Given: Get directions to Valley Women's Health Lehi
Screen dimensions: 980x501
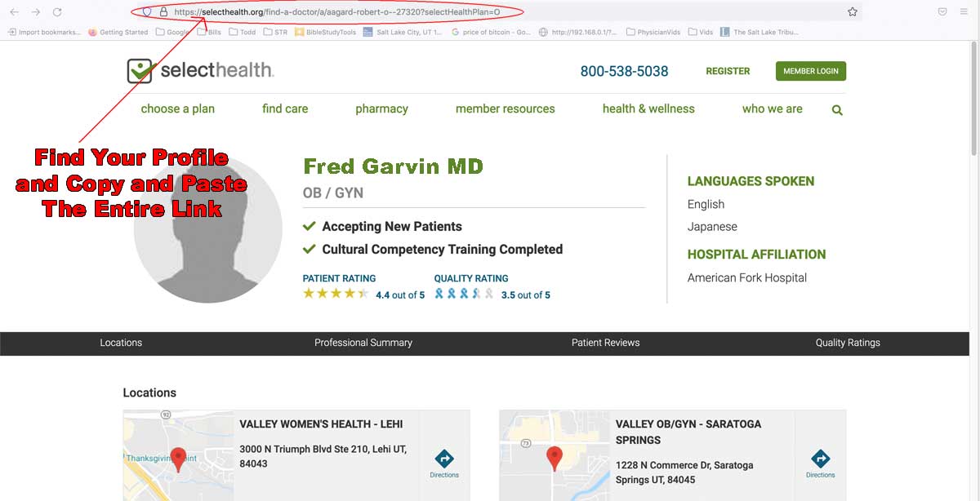Looking at the screenshot, I should click(444, 463).
